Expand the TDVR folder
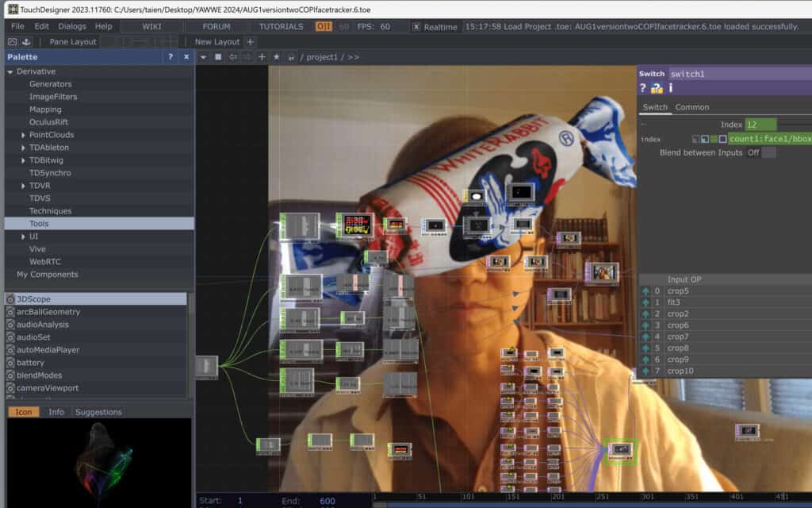This screenshot has width=812, height=508. [x=23, y=186]
